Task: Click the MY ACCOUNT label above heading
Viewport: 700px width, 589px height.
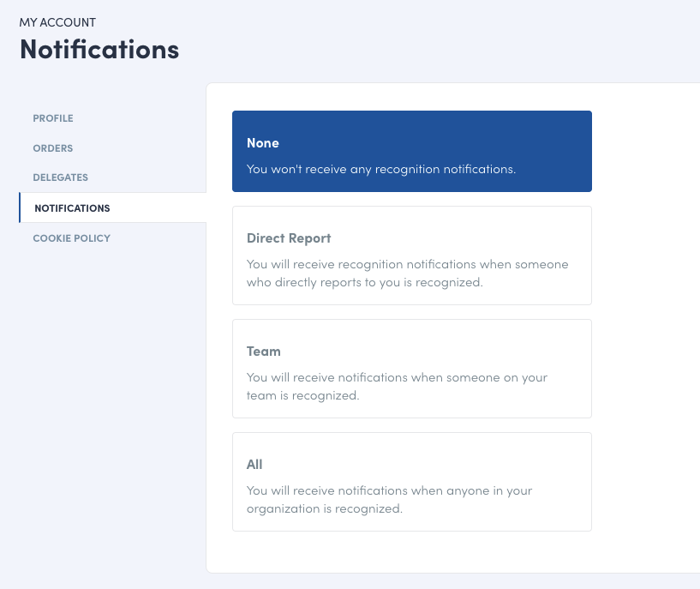Action: (57, 22)
